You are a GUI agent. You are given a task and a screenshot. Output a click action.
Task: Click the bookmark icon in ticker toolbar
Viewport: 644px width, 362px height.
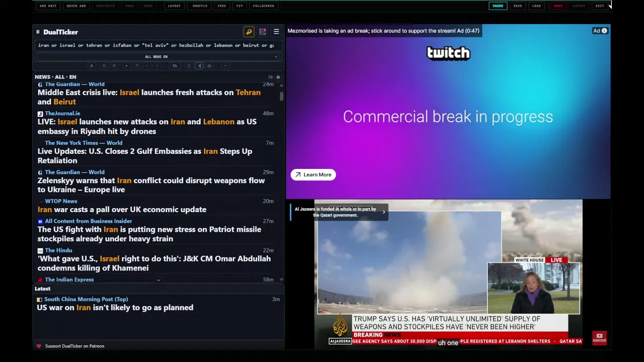[189, 66]
